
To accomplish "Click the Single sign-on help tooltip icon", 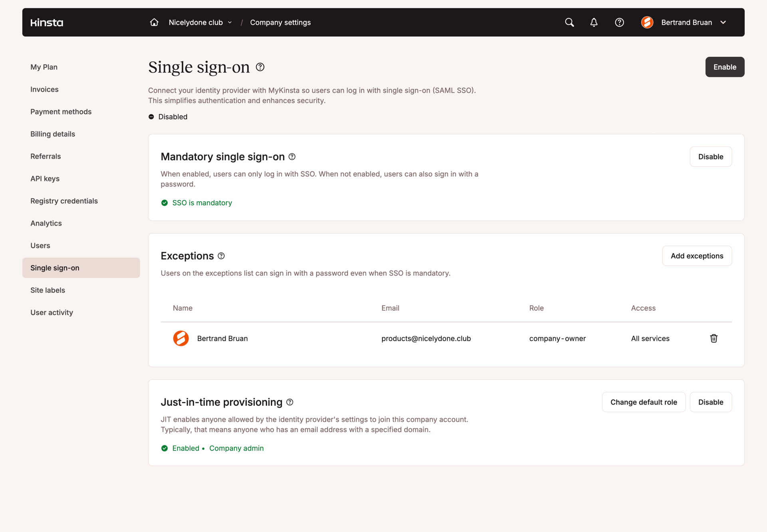I will (x=260, y=67).
